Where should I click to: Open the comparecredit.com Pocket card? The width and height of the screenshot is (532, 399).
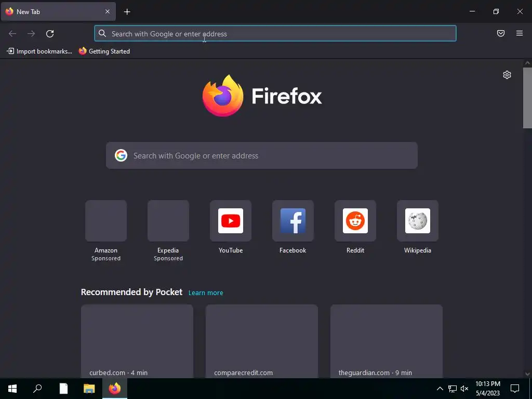coord(262,341)
